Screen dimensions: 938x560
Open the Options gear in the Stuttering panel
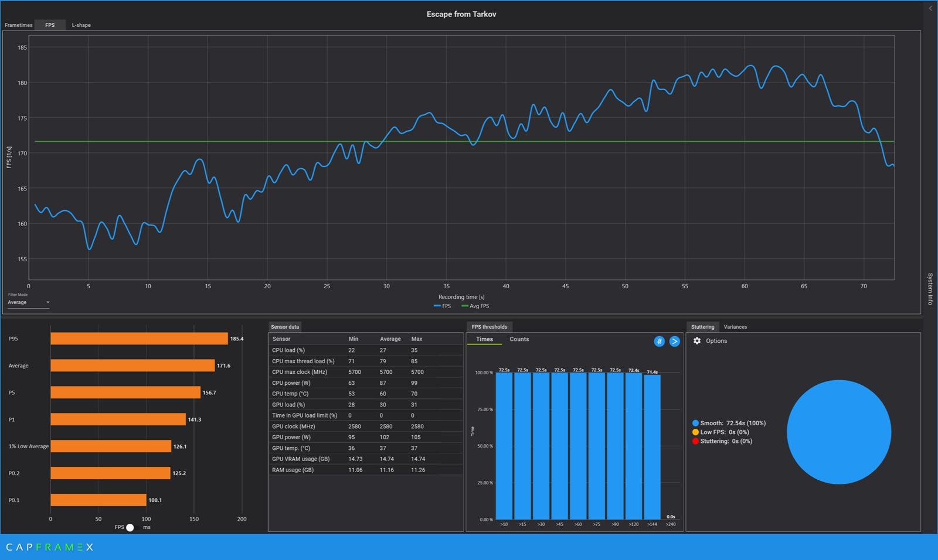coord(697,341)
